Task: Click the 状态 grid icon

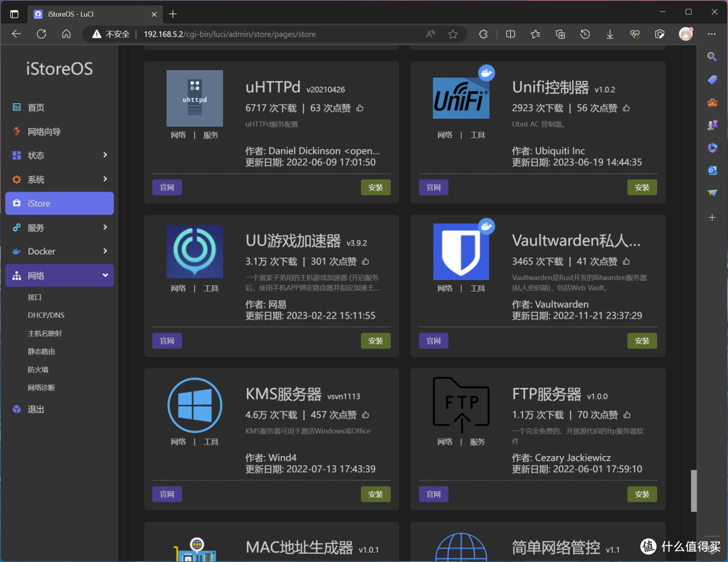Action: pyautogui.click(x=17, y=155)
